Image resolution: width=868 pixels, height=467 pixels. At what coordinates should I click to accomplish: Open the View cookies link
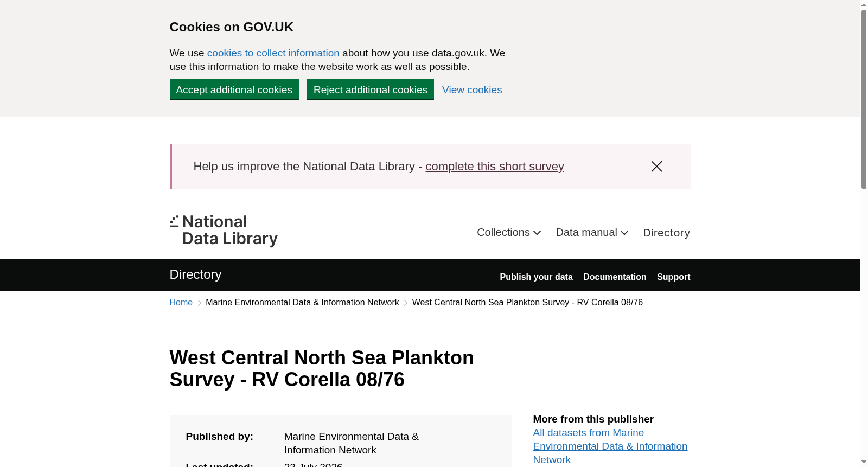(x=472, y=90)
